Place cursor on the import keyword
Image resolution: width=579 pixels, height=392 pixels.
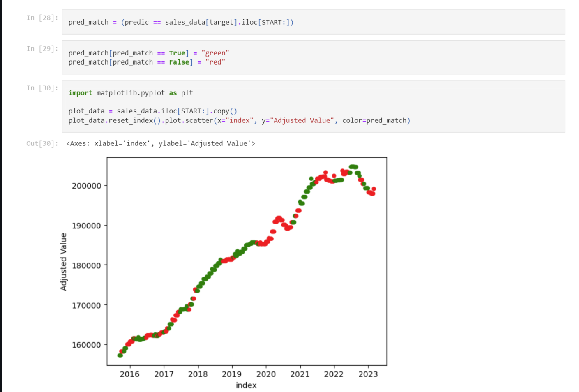80,93
